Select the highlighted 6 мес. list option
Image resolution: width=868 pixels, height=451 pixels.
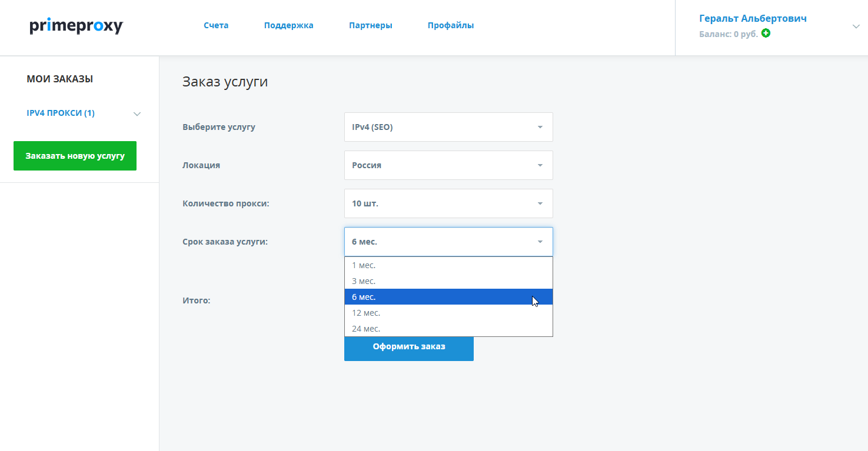point(448,297)
